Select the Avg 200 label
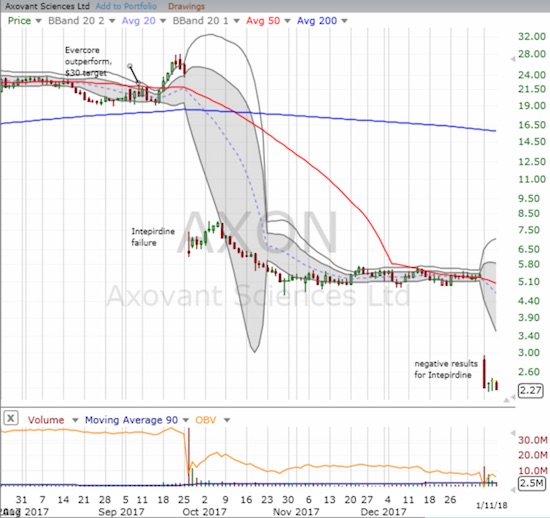550x518 pixels. [x=317, y=21]
